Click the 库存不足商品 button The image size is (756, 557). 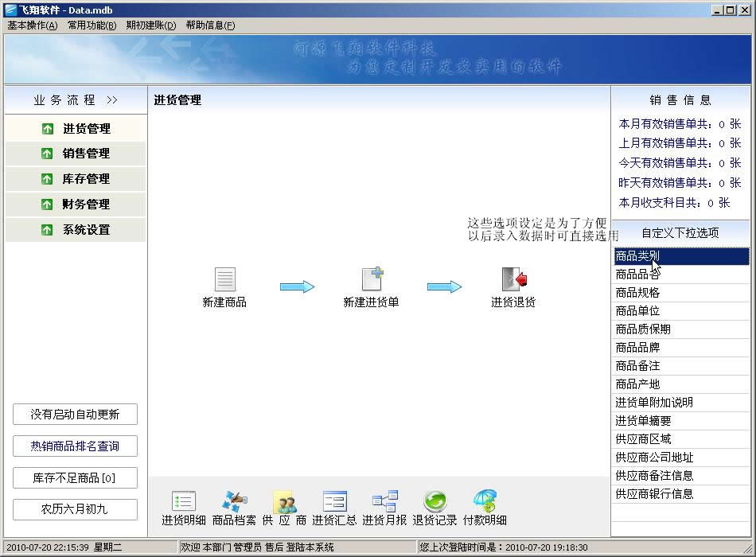click(x=76, y=478)
